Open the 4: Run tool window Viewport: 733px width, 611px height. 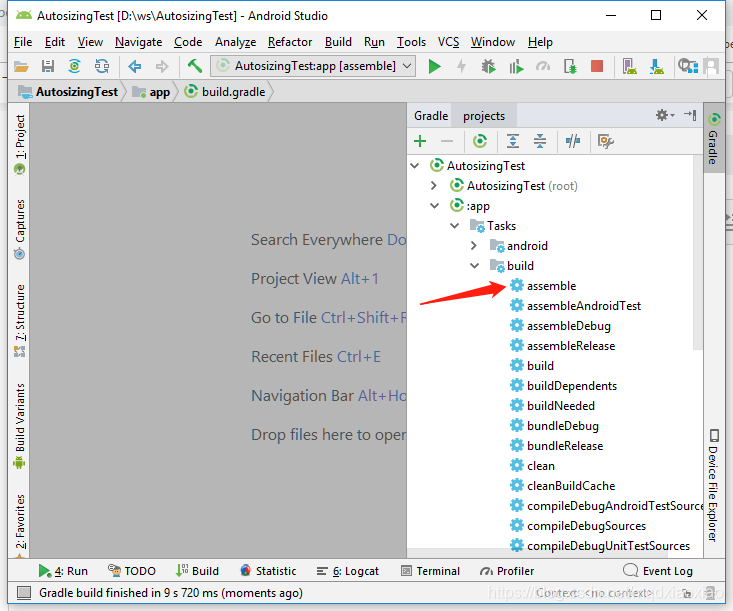coord(63,571)
